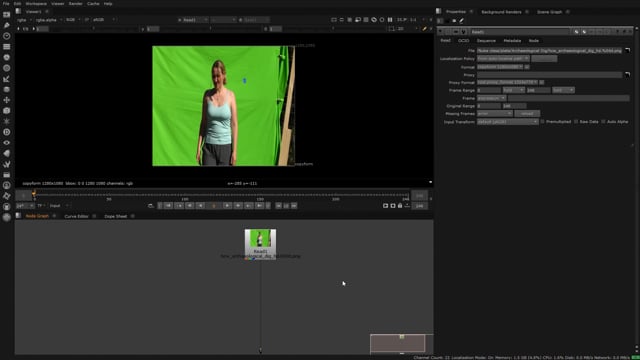This screenshot has height=360, width=640.
Task: Click the play forward button
Action: [x=227, y=206]
